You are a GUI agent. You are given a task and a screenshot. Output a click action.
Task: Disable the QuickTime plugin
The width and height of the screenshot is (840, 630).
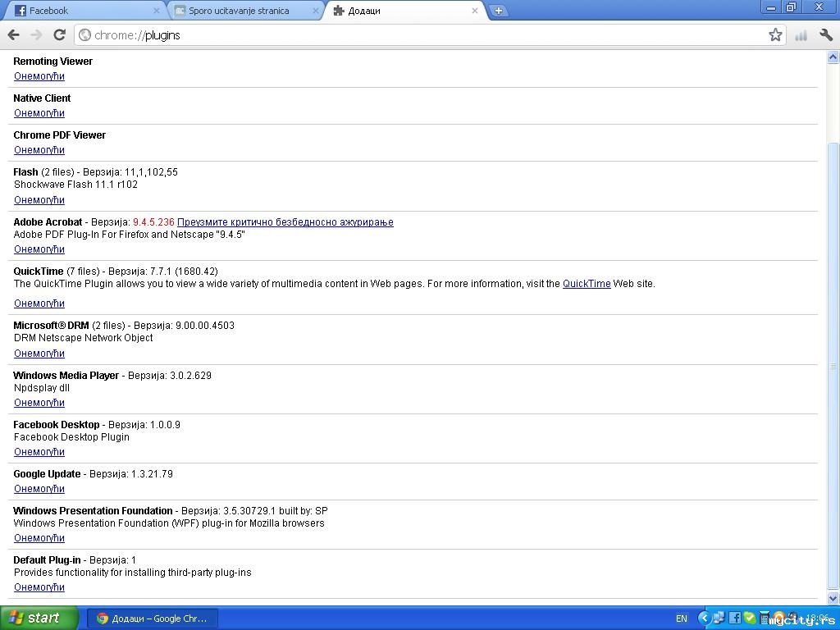[x=39, y=304]
